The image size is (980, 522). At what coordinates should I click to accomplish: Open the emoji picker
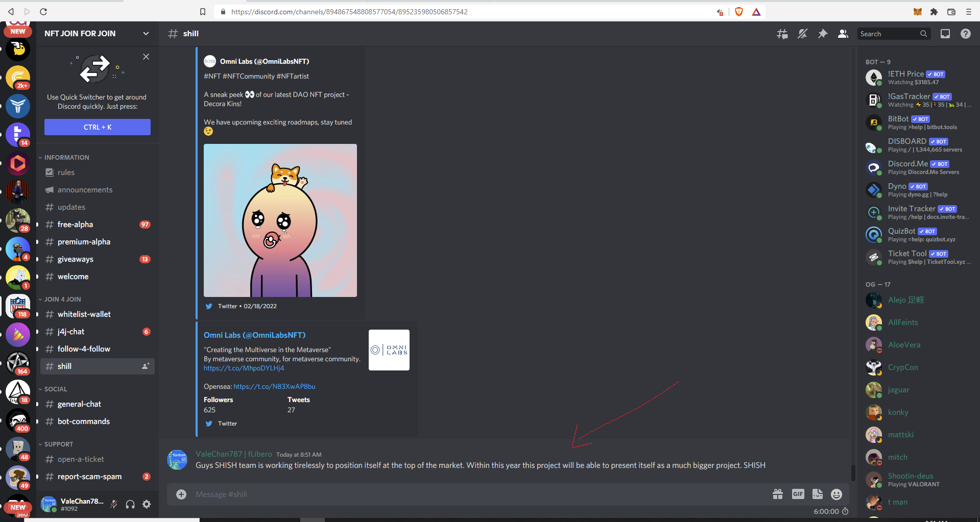click(x=836, y=494)
